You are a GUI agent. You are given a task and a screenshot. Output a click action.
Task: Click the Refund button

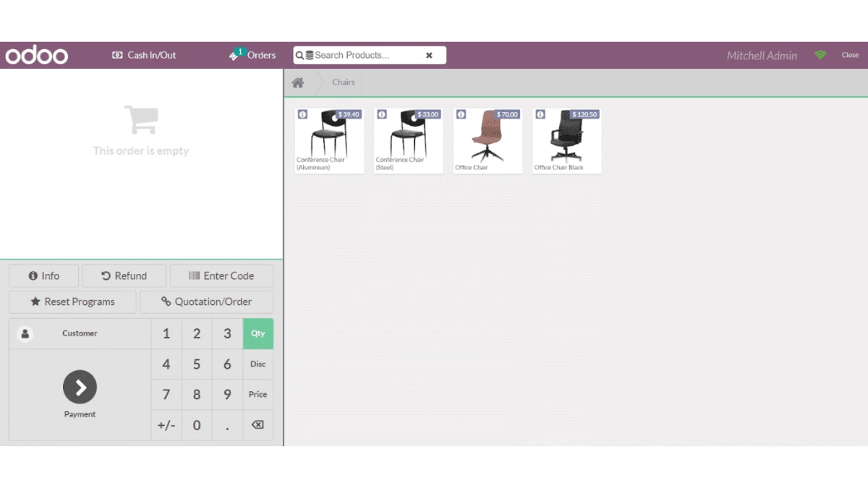124,276
